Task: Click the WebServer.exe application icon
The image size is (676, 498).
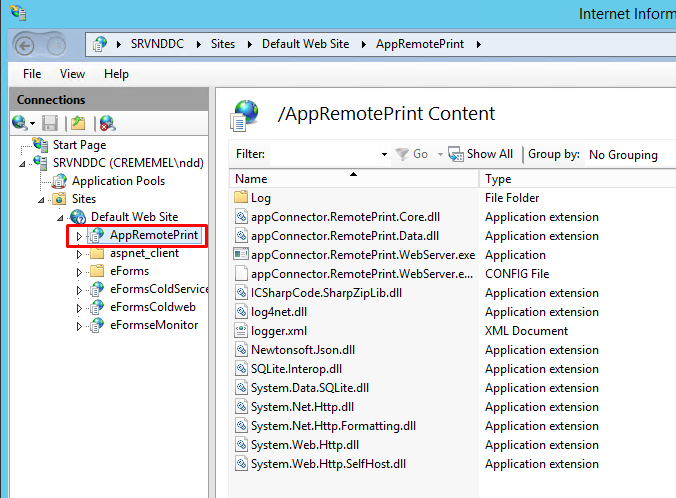Action: pos(240,255)
